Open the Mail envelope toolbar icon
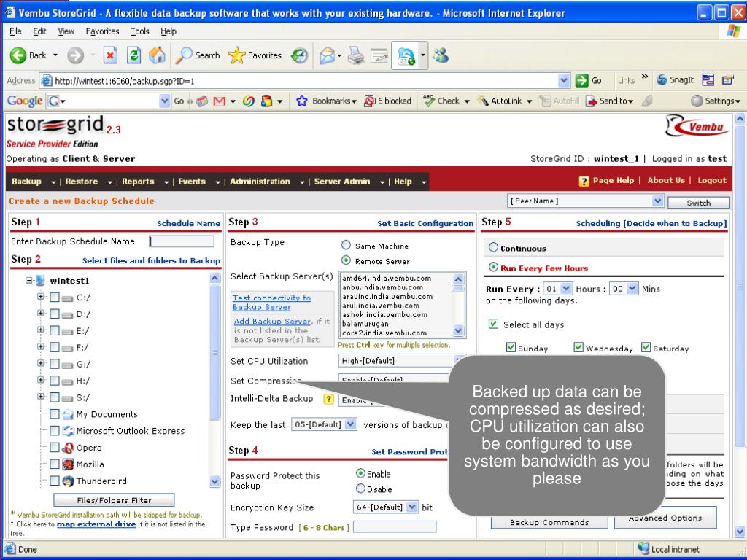This screenshot has width=747, height=560. (328, 55)
